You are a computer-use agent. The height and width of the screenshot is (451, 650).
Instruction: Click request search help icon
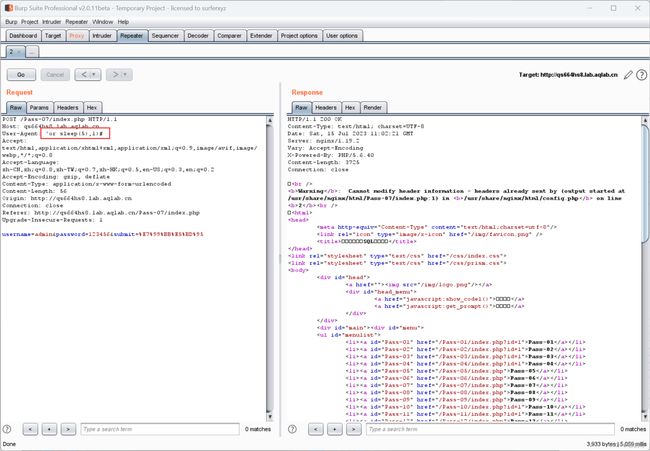[x=7, y=429]
